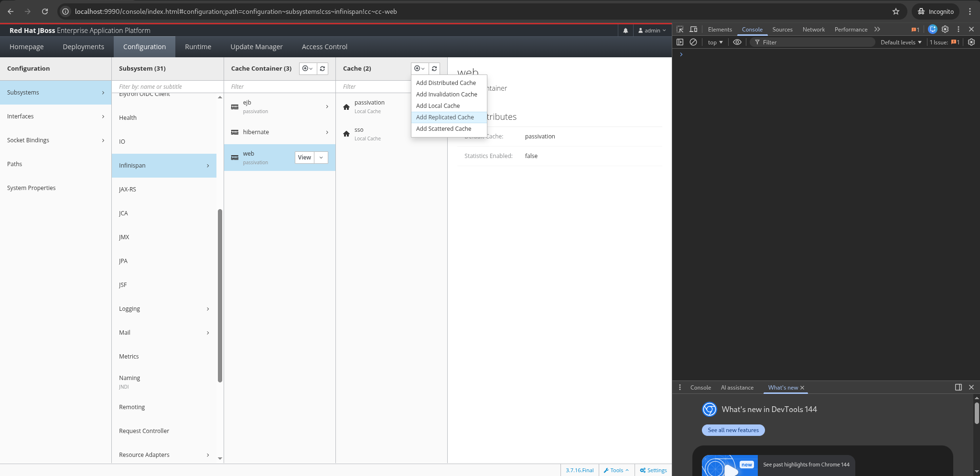Screen dimensions: 980x476
Task: Open the dropdown arrow beside View button
Action: pyautogui.click(x=321, y=158)
